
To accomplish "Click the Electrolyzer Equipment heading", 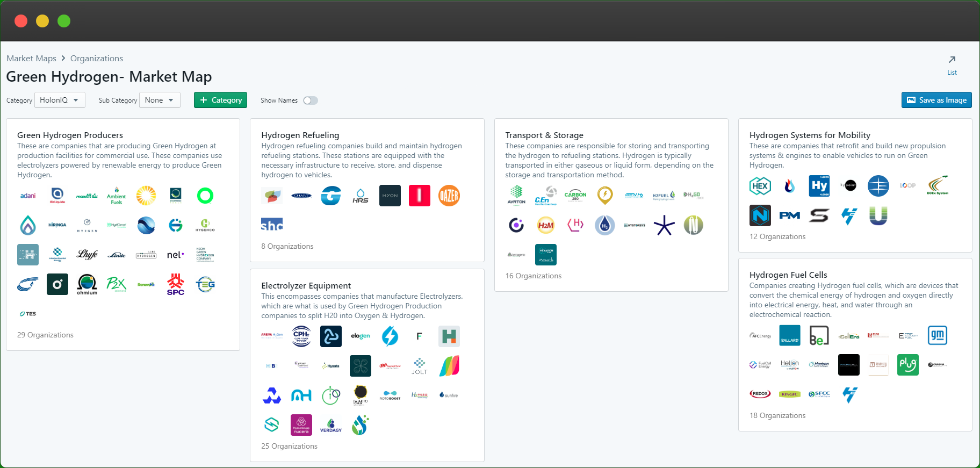I will click(306, 286).
